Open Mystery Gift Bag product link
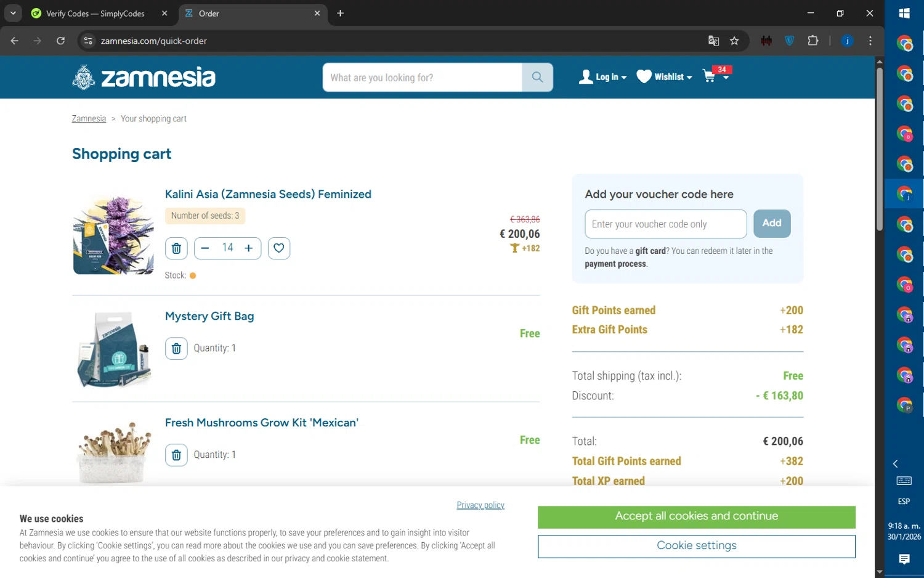Screen dimensions: 924x578 click(x=209, y=316)
